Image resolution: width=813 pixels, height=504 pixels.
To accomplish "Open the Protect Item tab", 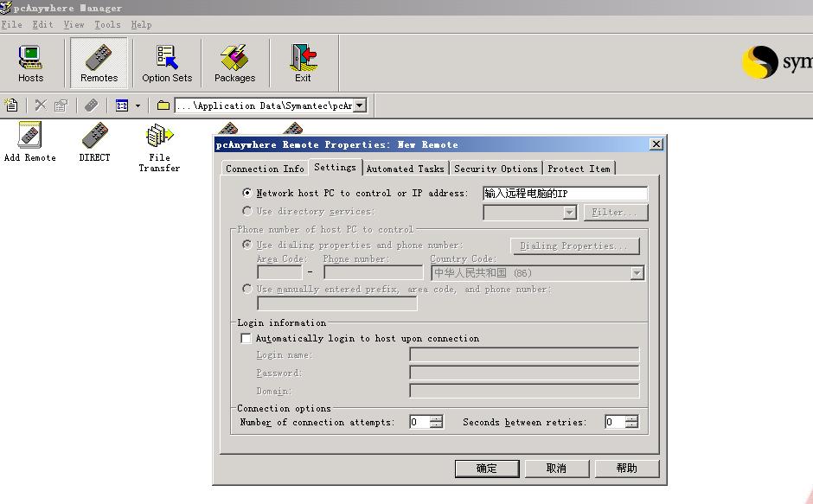I will click(579, 169).
